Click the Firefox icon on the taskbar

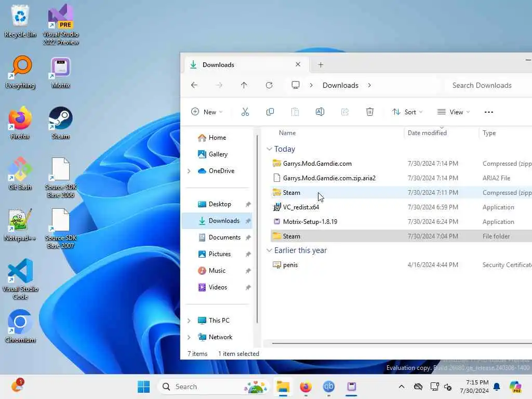point(305,387)
